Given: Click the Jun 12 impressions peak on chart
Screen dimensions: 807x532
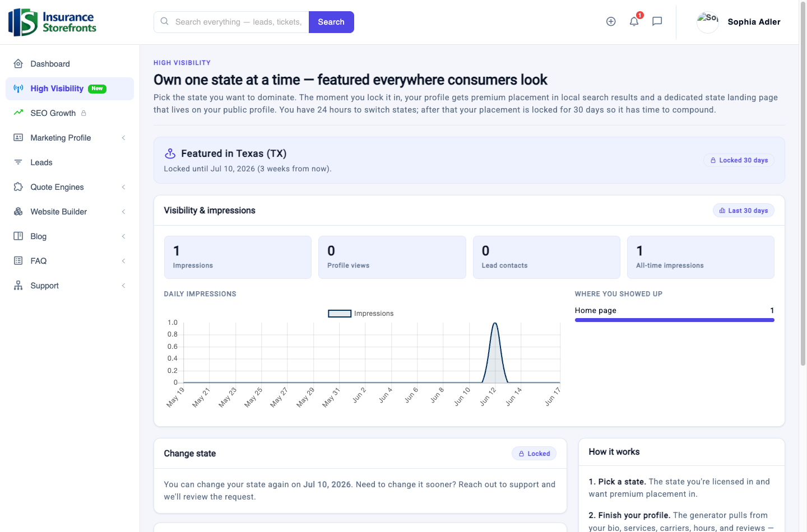Looking at the screenshot, I should point(495,324).
